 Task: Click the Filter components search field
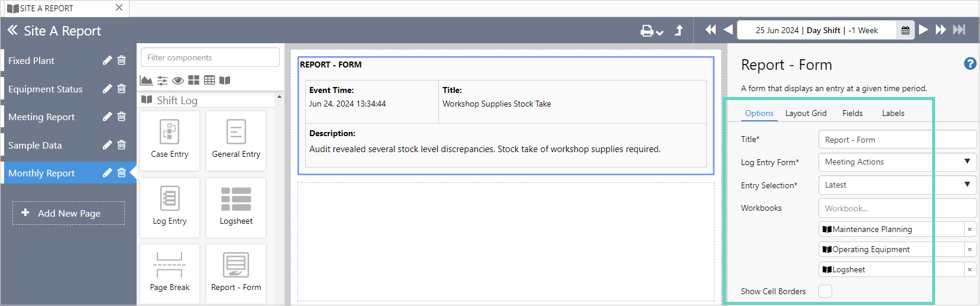pos(210,57)
